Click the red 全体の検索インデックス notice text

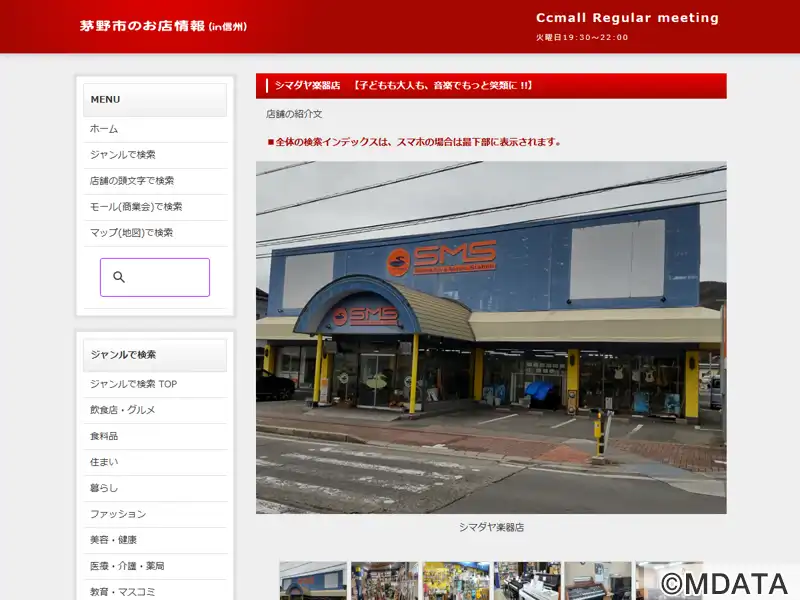[414, 142]
